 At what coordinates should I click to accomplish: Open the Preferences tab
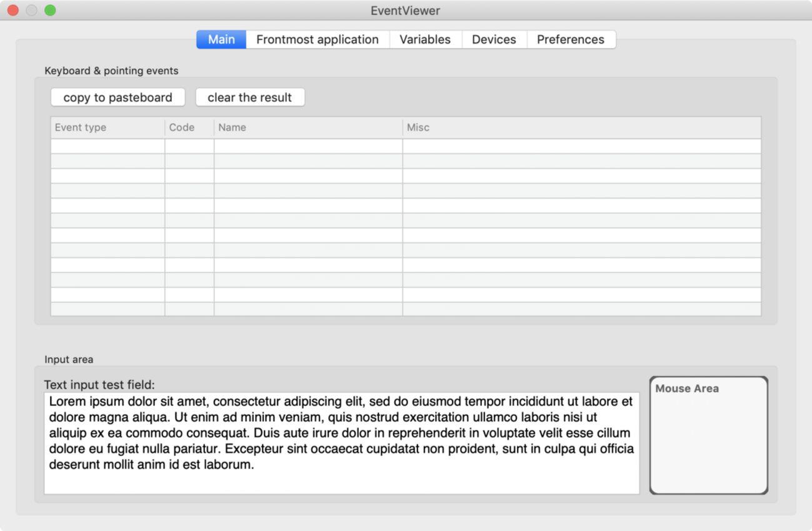(571, 39)
